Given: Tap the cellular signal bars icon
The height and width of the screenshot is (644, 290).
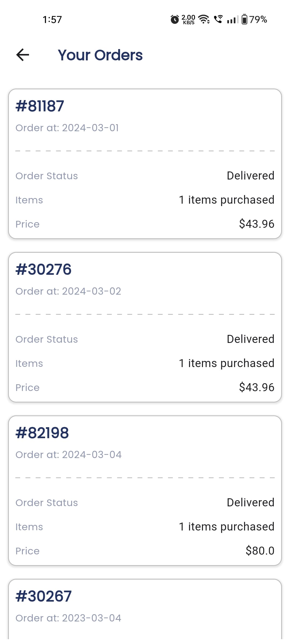Looking at the screenshot, I should pos(233,20).
